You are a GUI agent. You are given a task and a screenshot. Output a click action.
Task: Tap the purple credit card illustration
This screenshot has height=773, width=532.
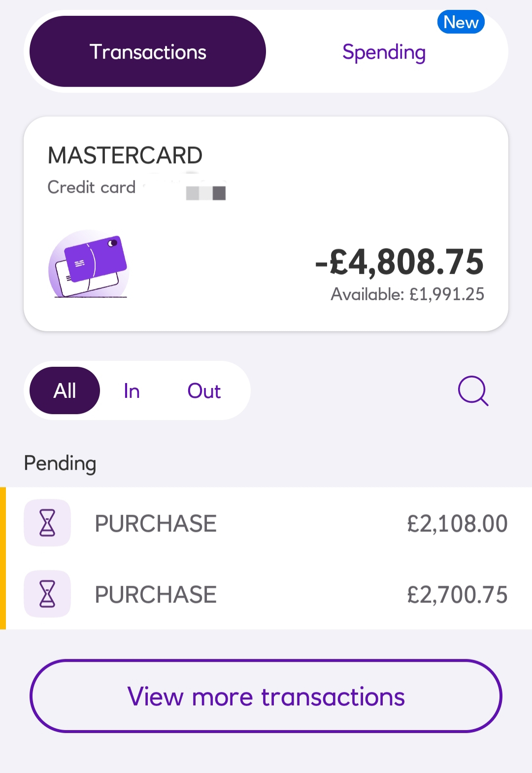point(89,264)
